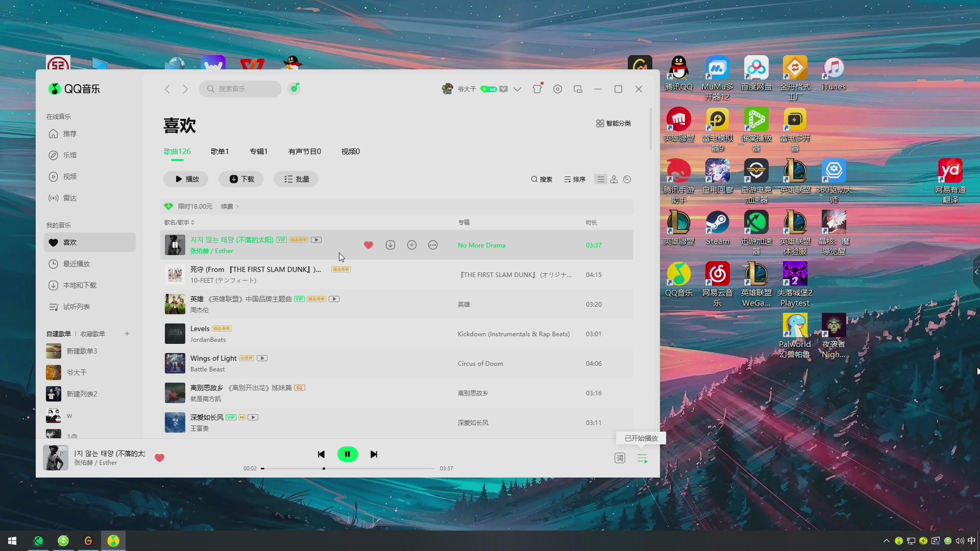Screen dimensions: 980x551
Task: Open the settings hexagon icon in title bar
Action: tap(557, 89)
